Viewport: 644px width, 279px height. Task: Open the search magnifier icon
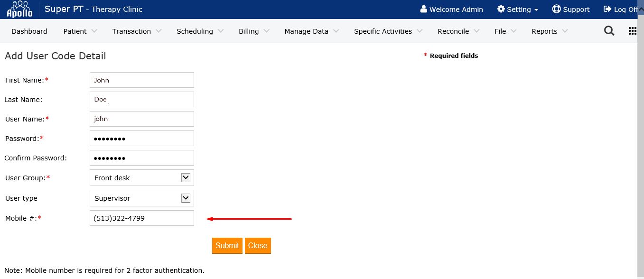609,31
